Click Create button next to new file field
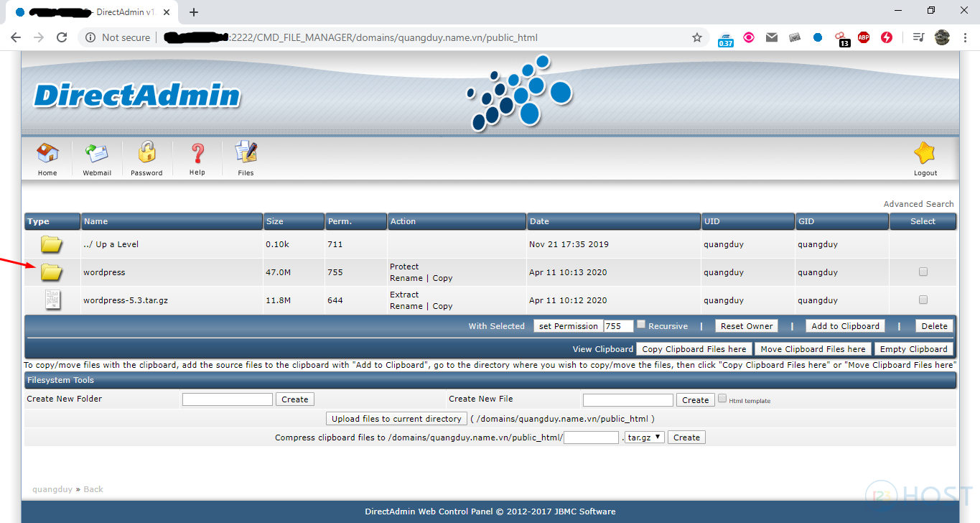This screenshot has width=980, height=523. 695,400
